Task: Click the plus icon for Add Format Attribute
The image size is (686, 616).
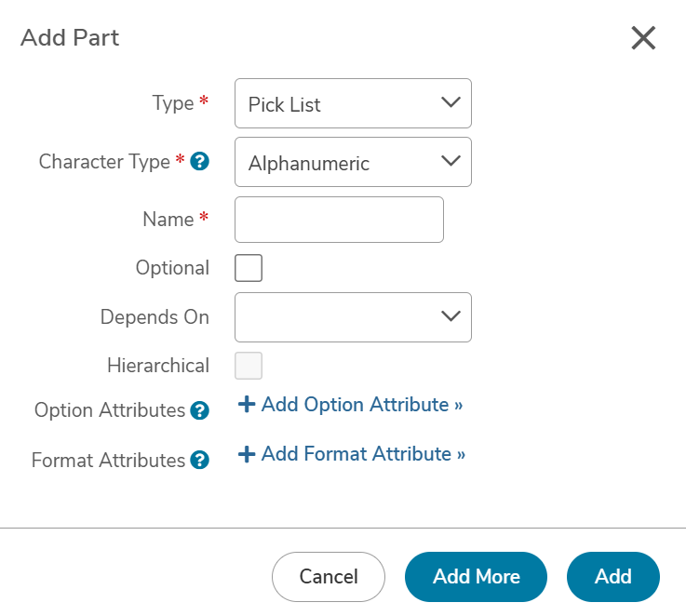Action: point(247,454)
